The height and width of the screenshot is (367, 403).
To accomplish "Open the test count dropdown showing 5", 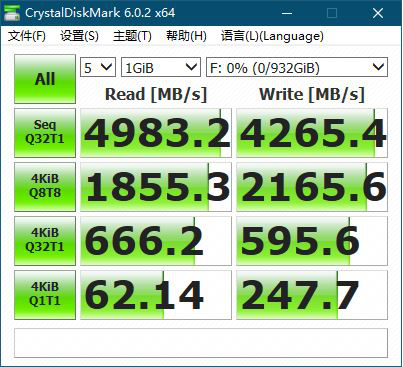I will [98, 67].
